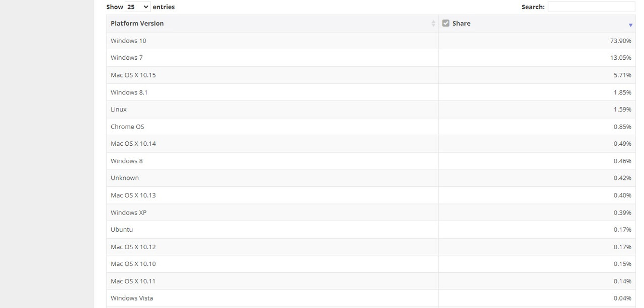This screenshot has width=644, height=308.
Task: Select the Ubuntu row label
Action: [122, 230]
